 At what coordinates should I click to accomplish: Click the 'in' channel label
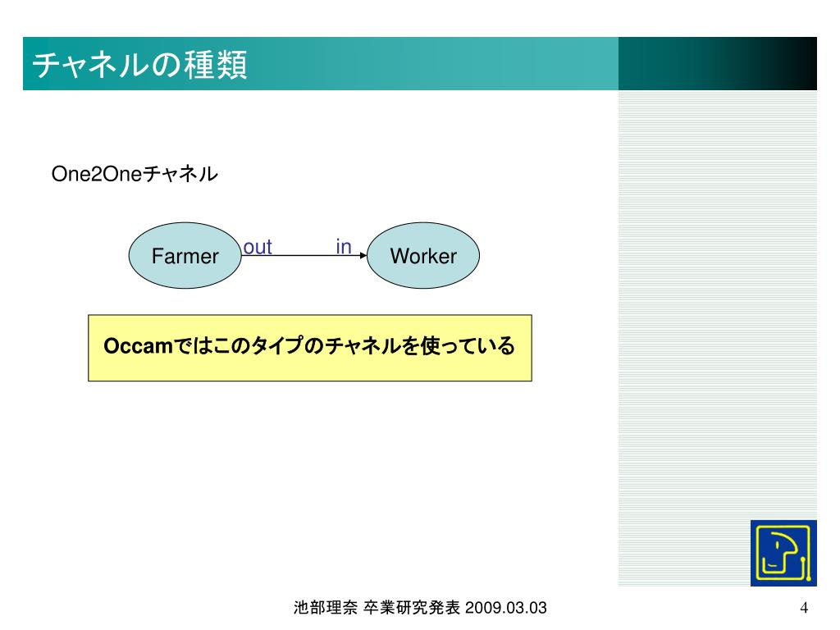(x=344, y=246)
